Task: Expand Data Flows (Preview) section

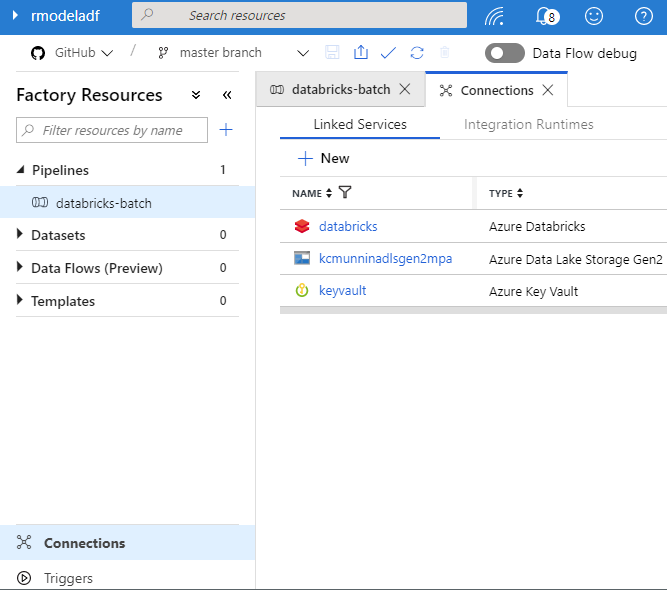Action: pos(19,267)
